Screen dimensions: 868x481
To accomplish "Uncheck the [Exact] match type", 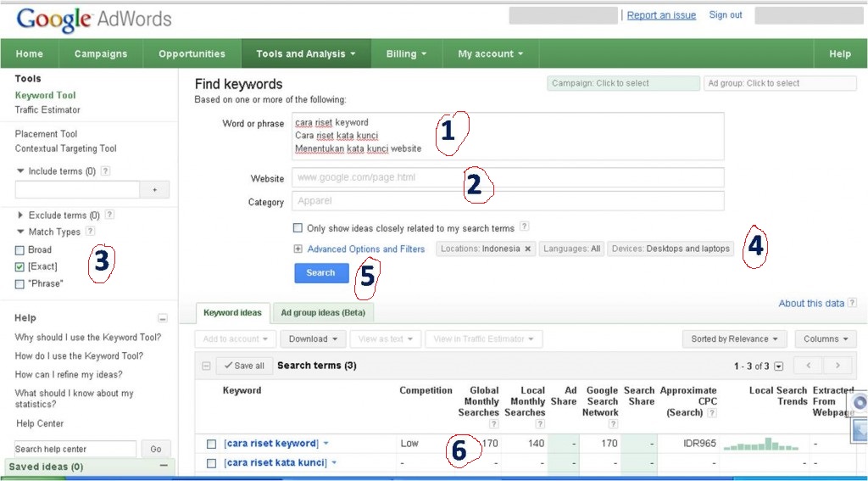I will pos(20,267).
